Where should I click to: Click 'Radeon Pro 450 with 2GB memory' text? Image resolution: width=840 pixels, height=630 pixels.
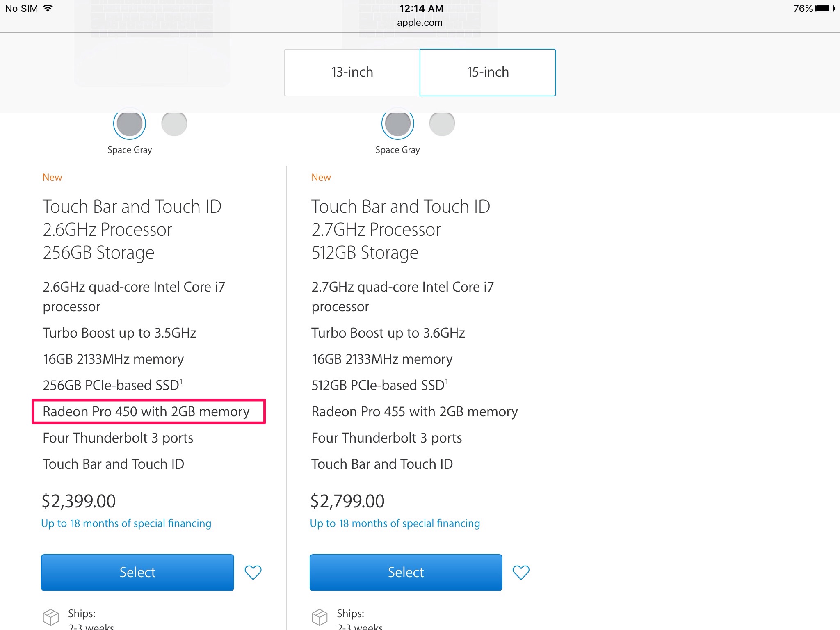pyautogui.click(x=146, y=411)
